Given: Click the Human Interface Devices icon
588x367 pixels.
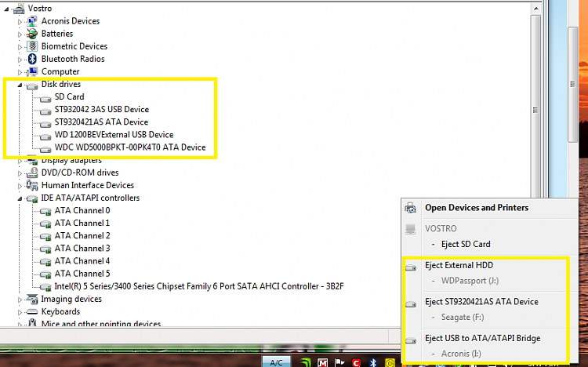Looking at the screenshot, I should pos(32,185).
